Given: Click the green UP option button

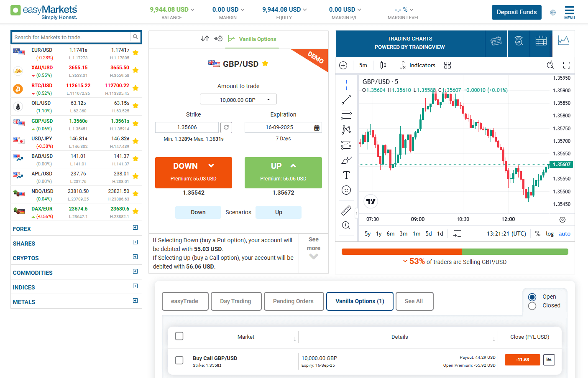Looking at the screenshot, I should click(283, 173).
